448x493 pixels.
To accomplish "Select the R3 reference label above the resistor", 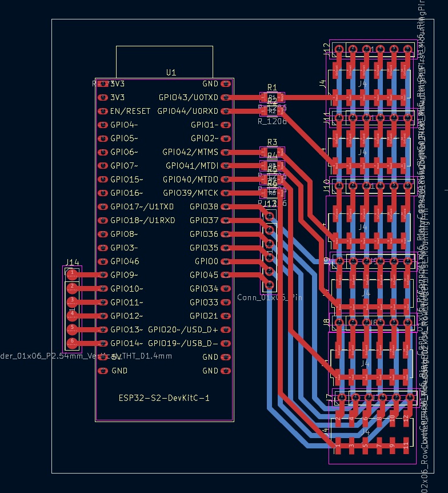I will point(272,142).
